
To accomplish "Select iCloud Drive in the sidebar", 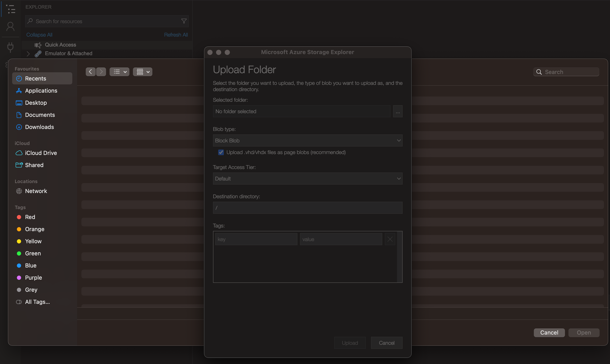I will point(42,153).
